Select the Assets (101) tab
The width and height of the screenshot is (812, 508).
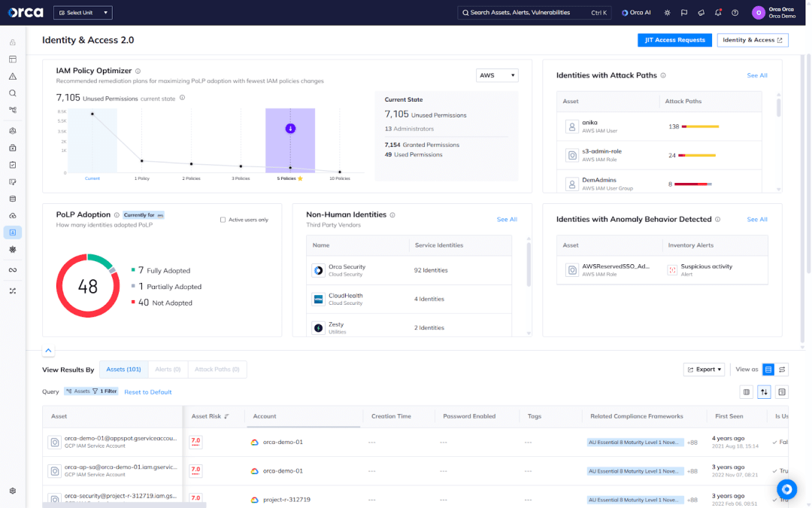tap(123, 369)
